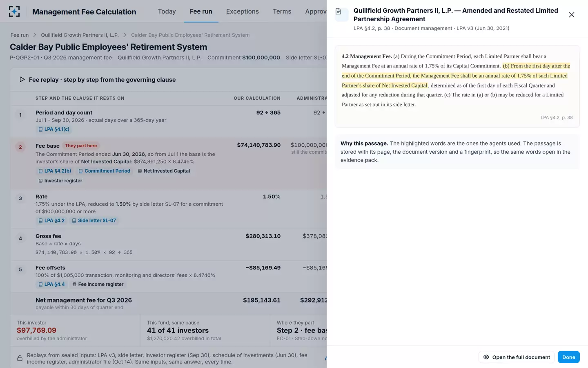Viewport: 588px width, 368px height.
Task: Select the Terms tab
Action: tap(282, 11)
